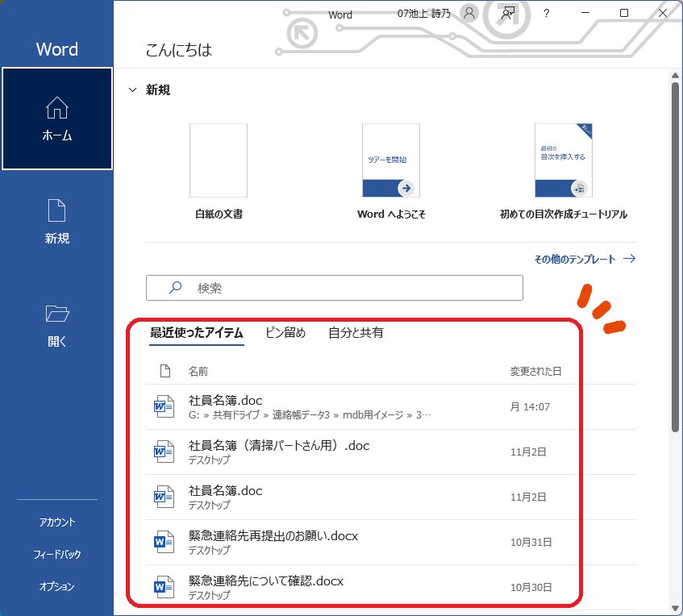Sort by 名前 column header
The image size is (683, 616).
click(198, 371)
